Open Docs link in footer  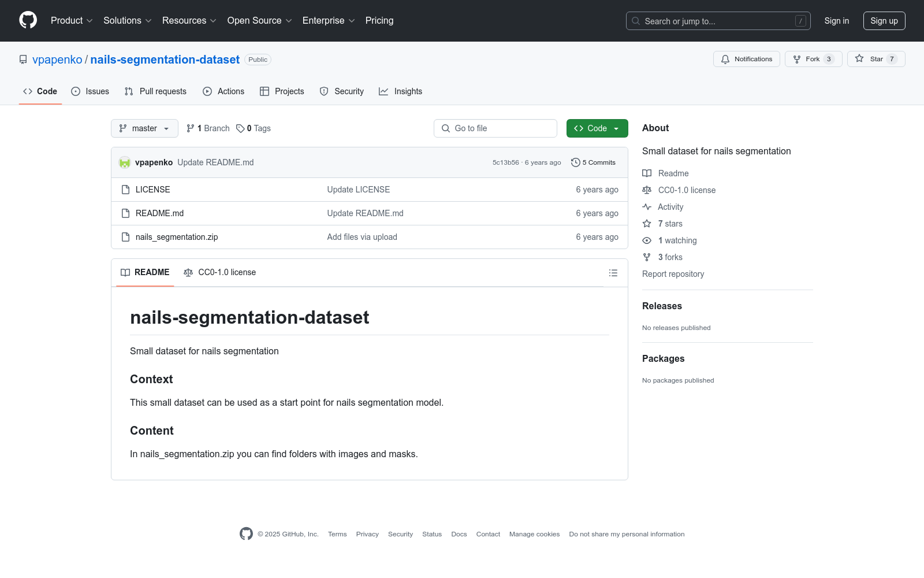tap(459, 534)
